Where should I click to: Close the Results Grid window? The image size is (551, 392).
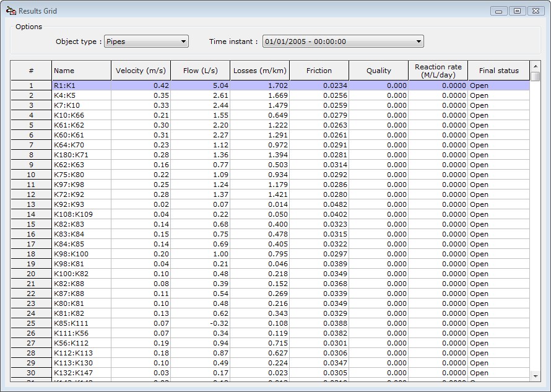[x=535, y=11]
